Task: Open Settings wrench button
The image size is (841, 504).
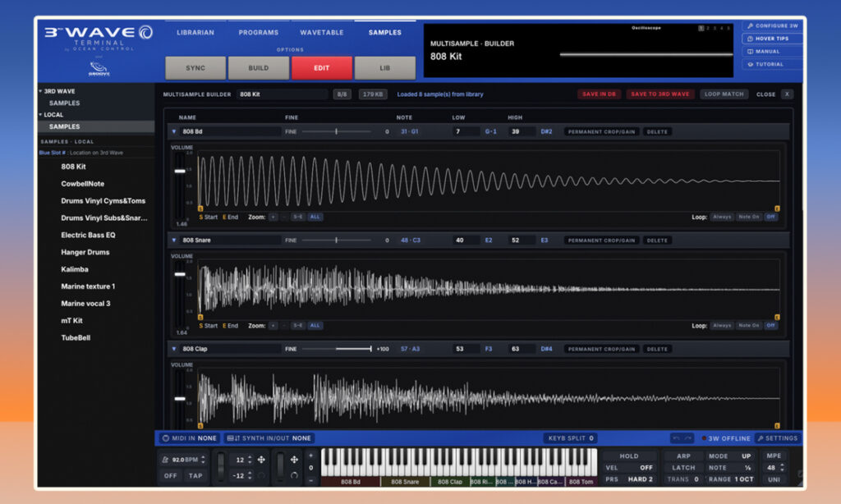Action: click(778, 438)
